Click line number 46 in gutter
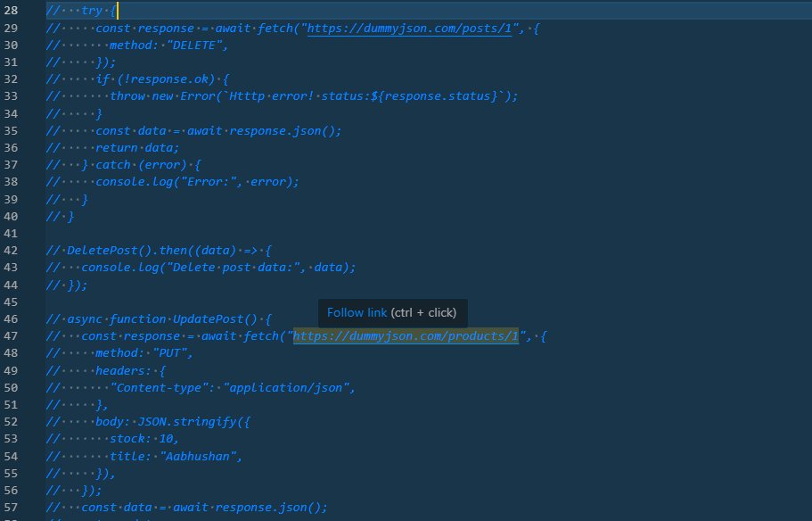This screenshot has width=812, height=521. [x=11, y=318]
